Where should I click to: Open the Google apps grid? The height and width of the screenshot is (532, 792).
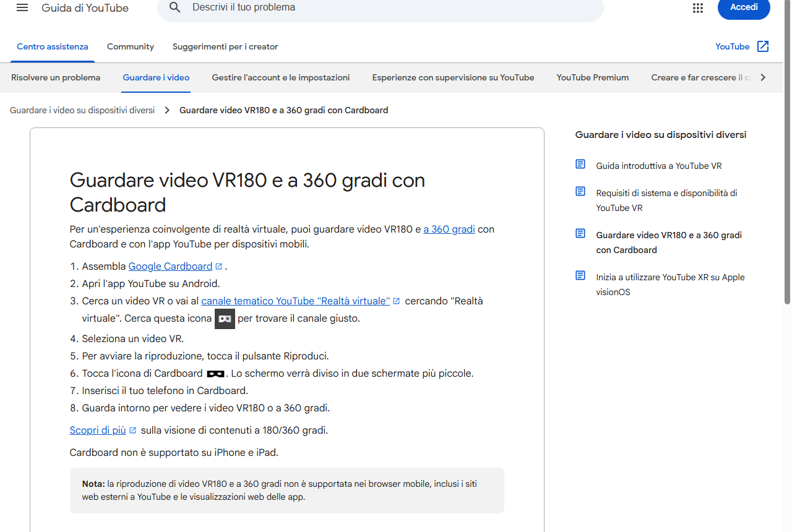698,8
